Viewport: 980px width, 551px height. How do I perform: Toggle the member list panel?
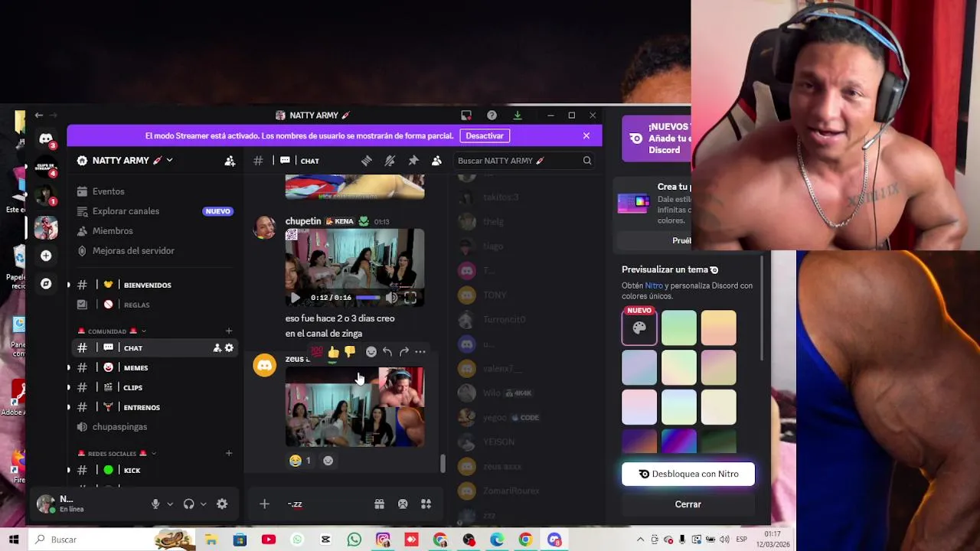point(436,161)
